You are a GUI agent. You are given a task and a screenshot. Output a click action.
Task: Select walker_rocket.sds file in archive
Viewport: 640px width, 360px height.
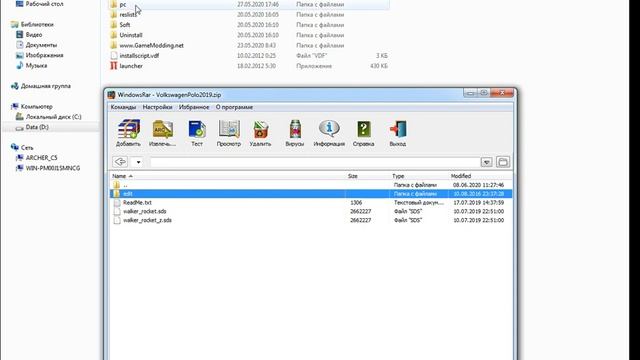pos(311,211)
